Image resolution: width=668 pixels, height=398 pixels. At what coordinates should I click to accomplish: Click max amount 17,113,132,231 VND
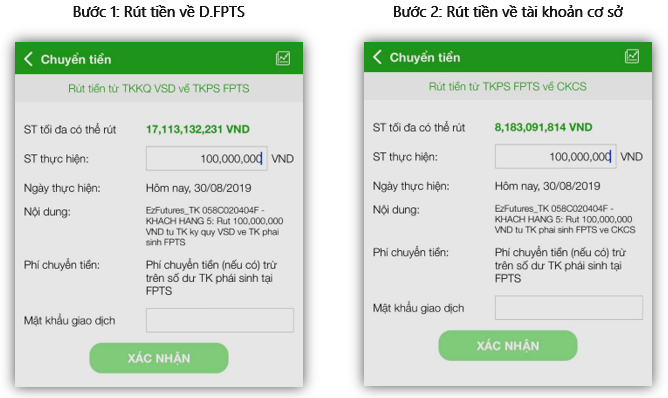[198, 129]
